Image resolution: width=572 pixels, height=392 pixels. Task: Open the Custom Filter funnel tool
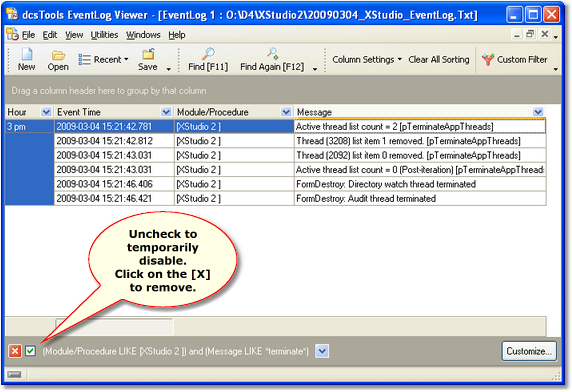[515, 59]
